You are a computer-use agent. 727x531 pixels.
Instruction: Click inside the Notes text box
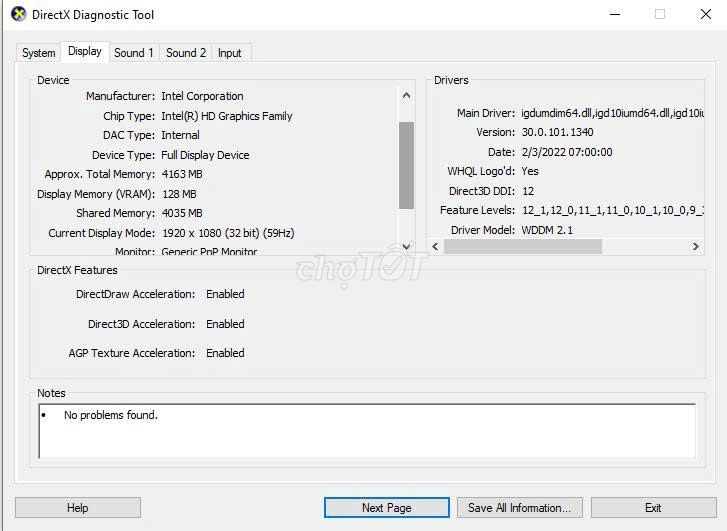(x=367, y=431)
